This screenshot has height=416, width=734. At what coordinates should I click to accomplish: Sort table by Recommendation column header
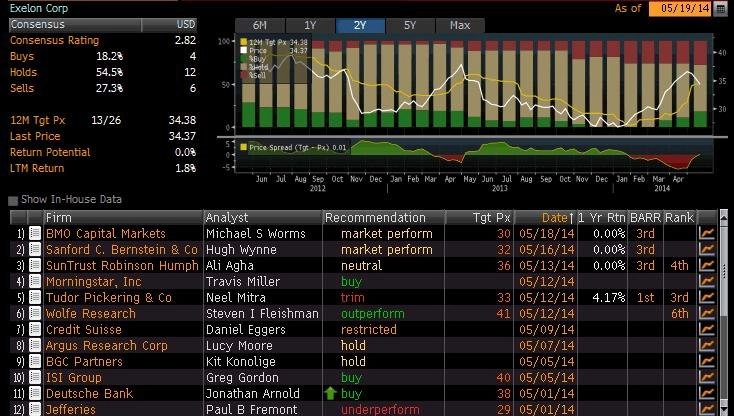tap(384, 218)
